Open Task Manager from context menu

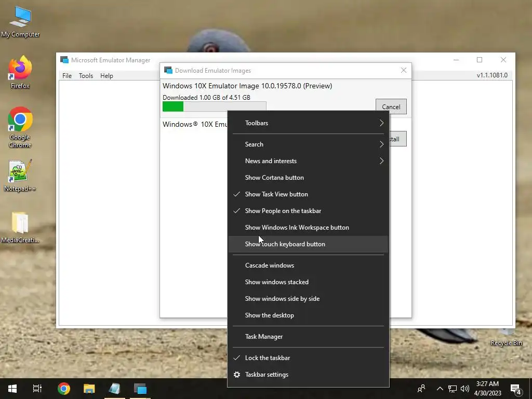[308, 337]
